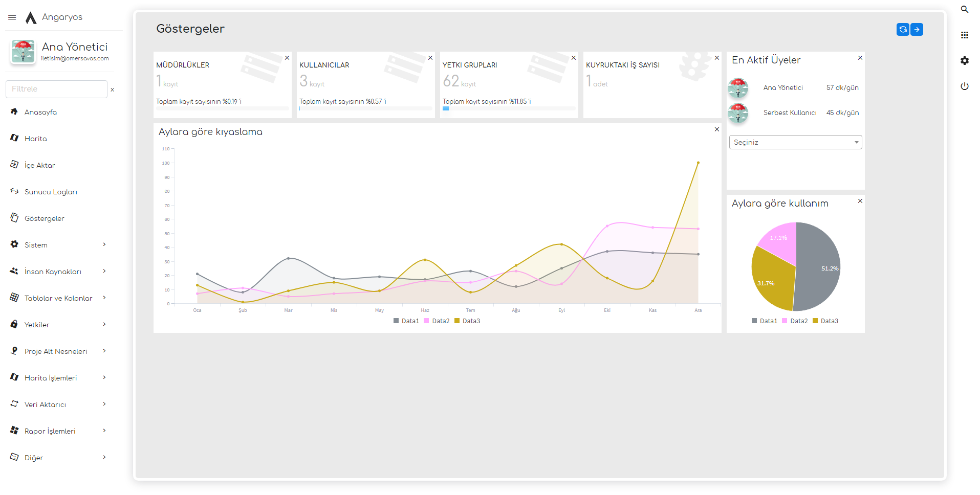Click the Yetkiler lock icon
This screenshot has height=495, width=980.
[14, 324]
